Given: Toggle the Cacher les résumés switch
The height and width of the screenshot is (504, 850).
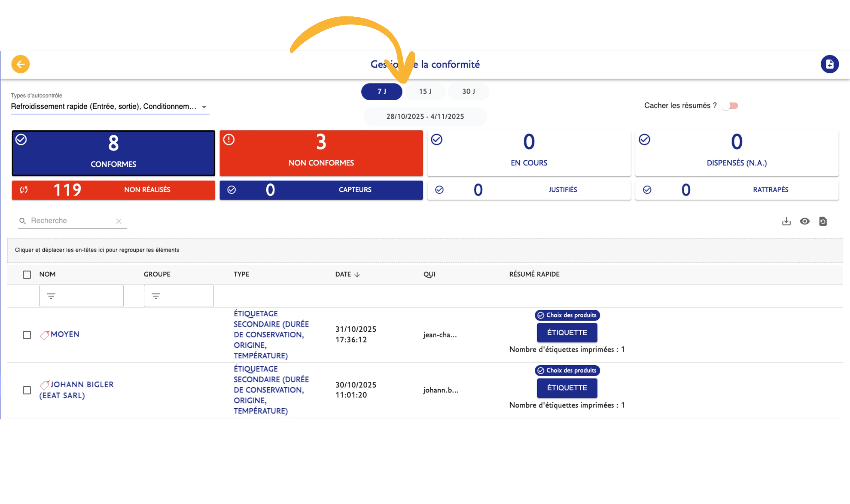Looking at the screenshot, I should point(730,106).
